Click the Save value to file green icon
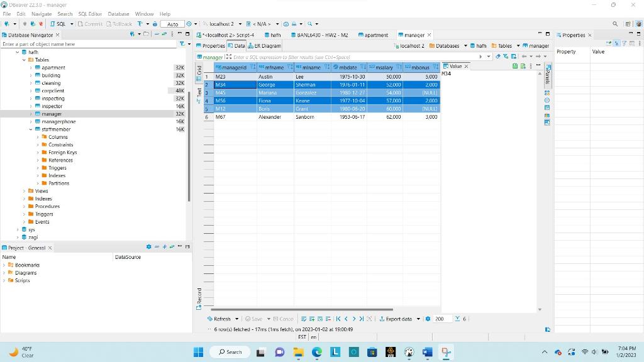Screen dimensions: 644x362 515,65
